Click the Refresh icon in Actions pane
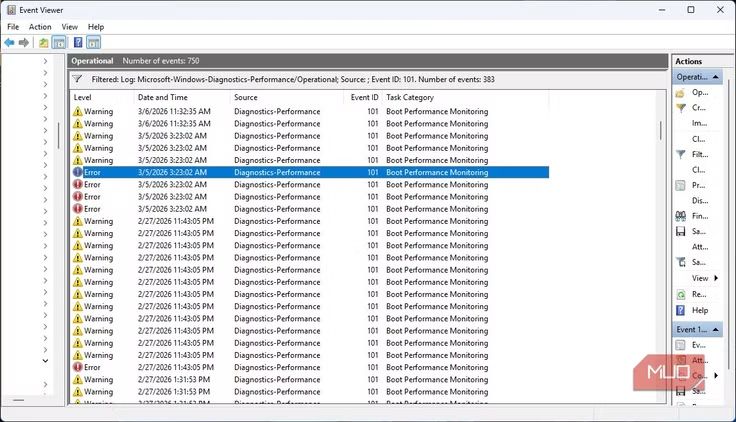Image resolution: width=736 pixels, height=422 pixels. [680, 295]
